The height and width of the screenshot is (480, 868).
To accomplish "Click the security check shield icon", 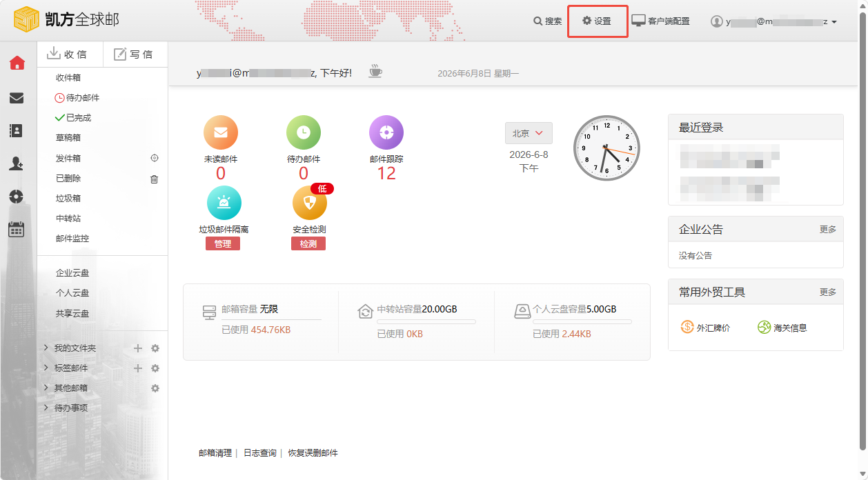I will point(310,203).
